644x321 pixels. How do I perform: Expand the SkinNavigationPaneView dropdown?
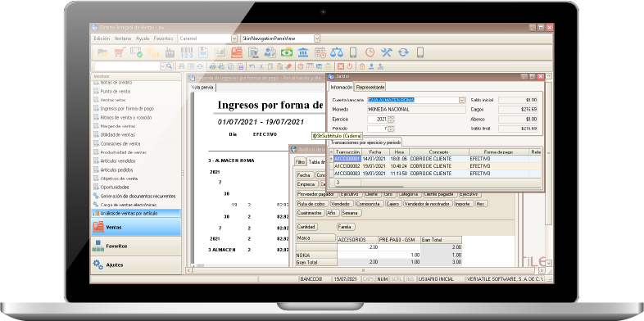[x=317, y=38]
